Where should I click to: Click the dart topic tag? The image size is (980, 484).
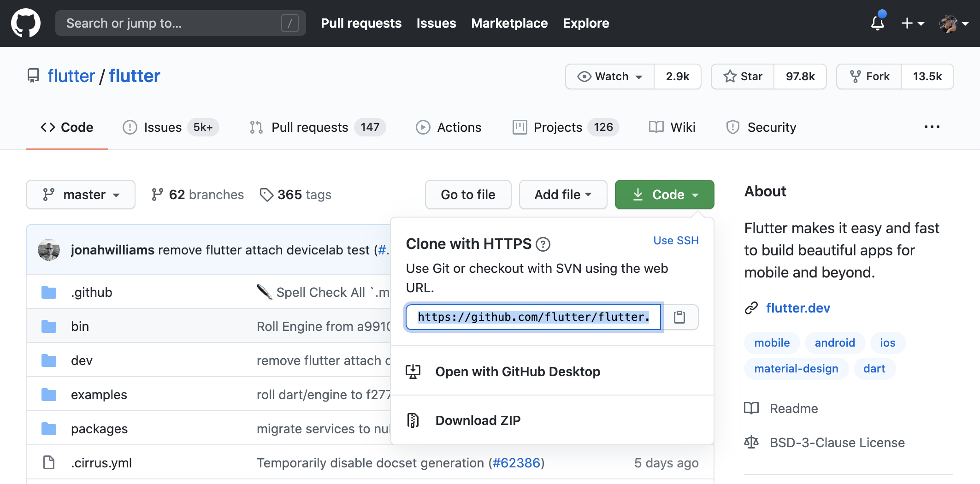(x=874, y=369)
